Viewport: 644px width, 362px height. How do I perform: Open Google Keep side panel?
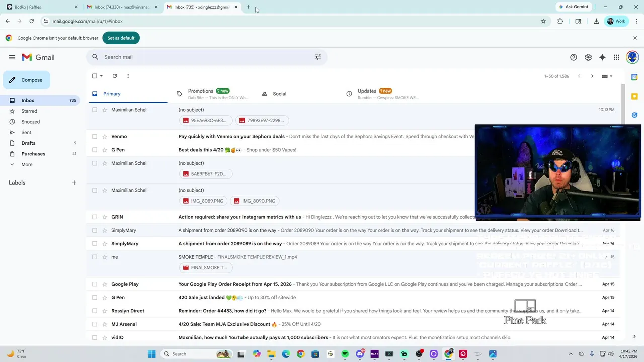pyautogui.click(x=634, y=96)
